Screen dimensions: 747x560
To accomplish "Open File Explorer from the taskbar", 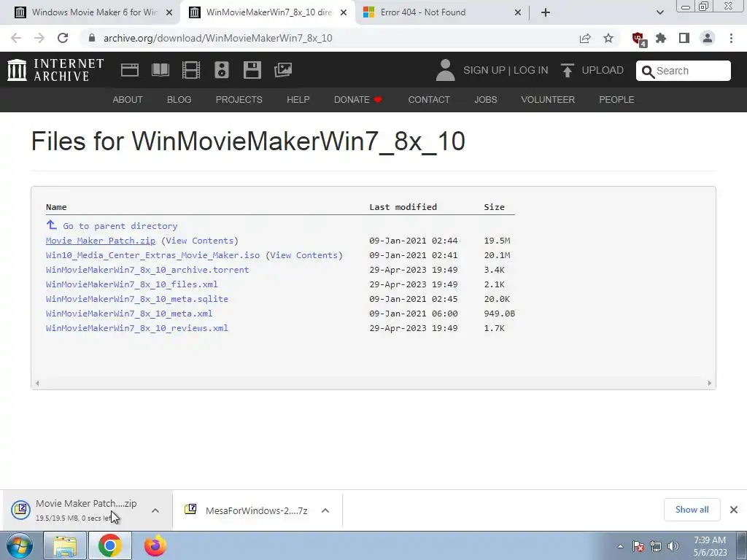I will click(65, 545).
